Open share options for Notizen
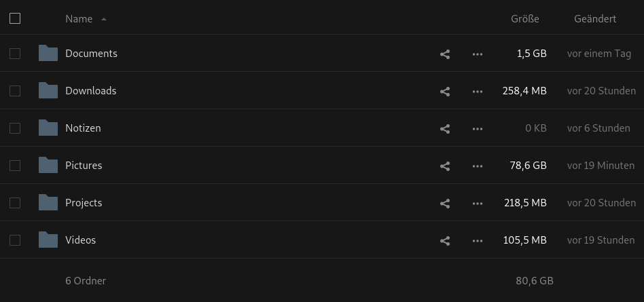Viewport: 644px width, 302px height. point(445,129)
